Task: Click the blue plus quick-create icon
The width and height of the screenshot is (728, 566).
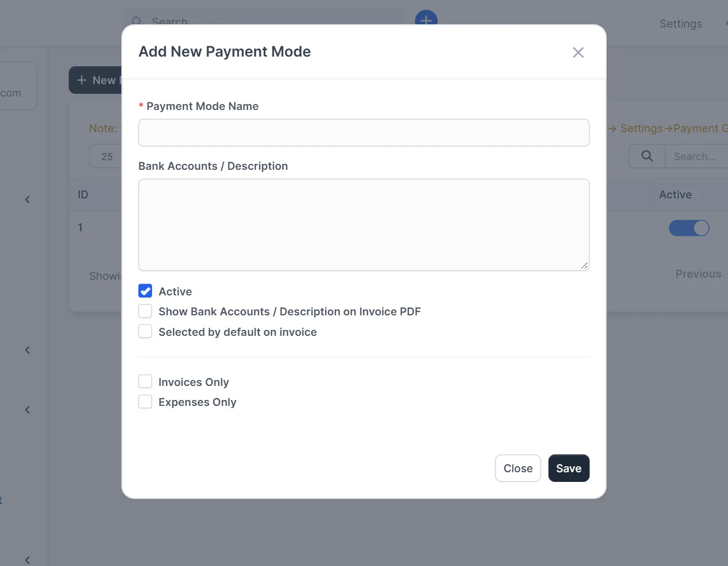Action: click(426, 18)
